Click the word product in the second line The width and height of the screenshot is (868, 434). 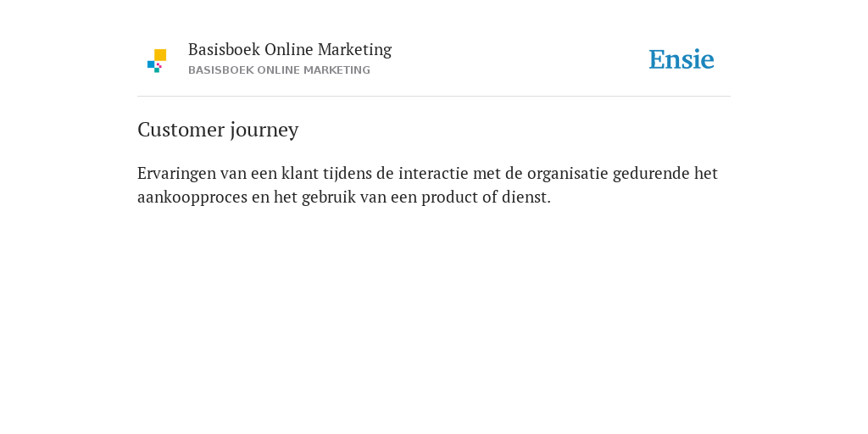[449, 197]
